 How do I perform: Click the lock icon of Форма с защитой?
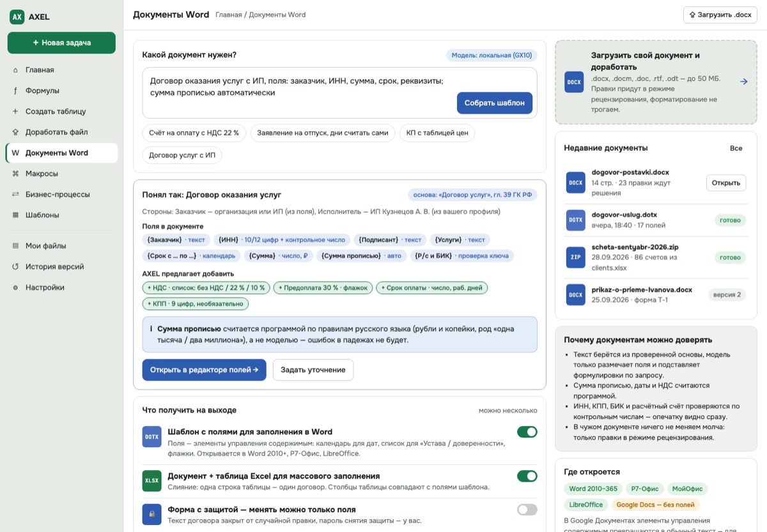(152, 514)
